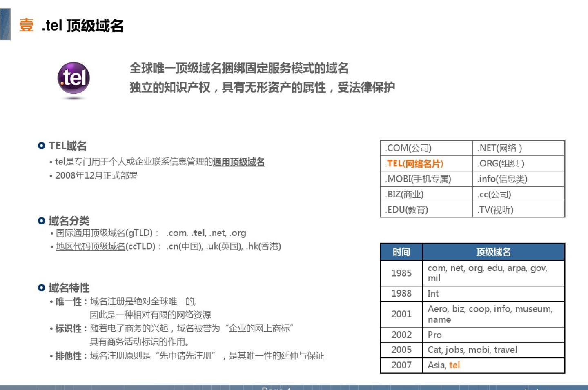This screenshot has width=588, height=390.
Task: Click the 2007 row year cell
Action: tap(401, 365)
